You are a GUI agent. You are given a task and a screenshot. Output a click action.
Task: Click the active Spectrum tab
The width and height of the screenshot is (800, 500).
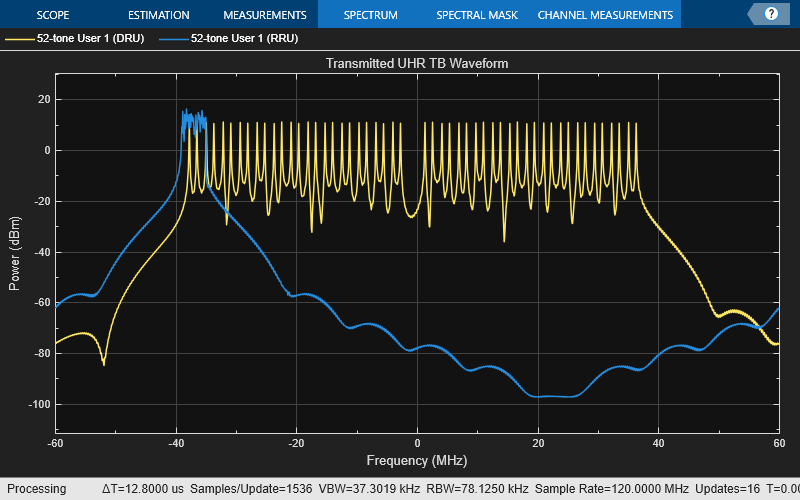pos(370,15)
